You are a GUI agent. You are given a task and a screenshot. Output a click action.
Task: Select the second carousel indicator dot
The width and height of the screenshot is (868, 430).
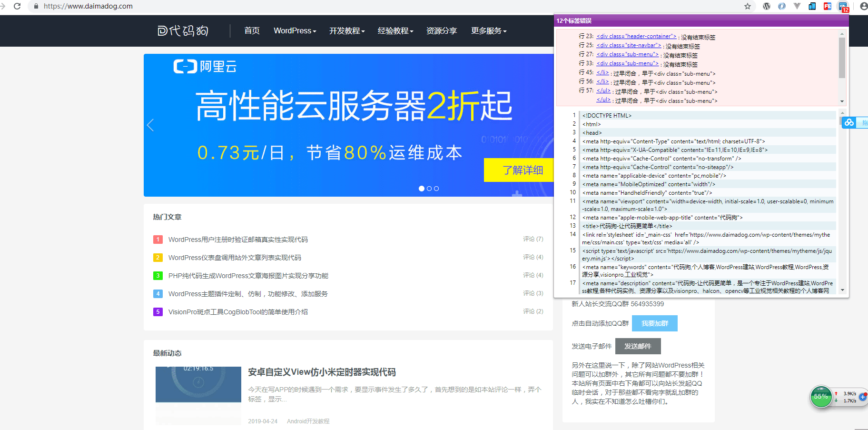coord(429,189)
